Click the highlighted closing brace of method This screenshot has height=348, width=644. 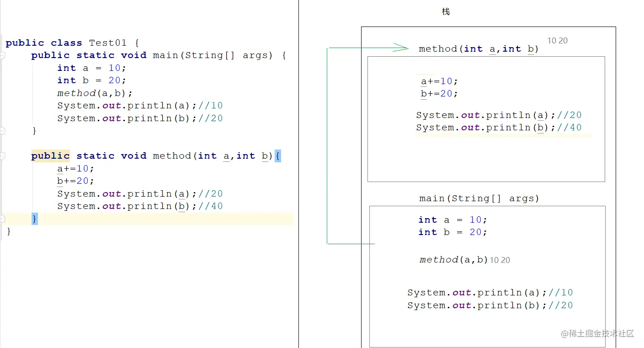34,219
